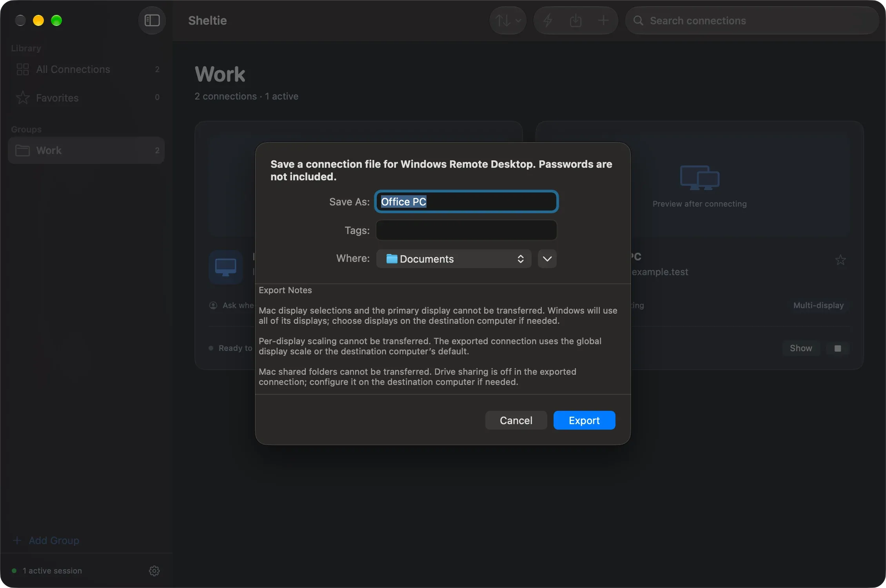Viewport: 886px width, 588px height.
Task: Stop the session with square stop icon
Action: coord(838,348)
